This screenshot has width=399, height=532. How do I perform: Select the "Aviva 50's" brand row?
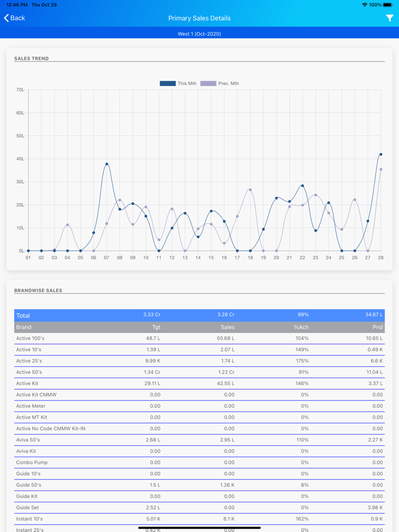199,440
